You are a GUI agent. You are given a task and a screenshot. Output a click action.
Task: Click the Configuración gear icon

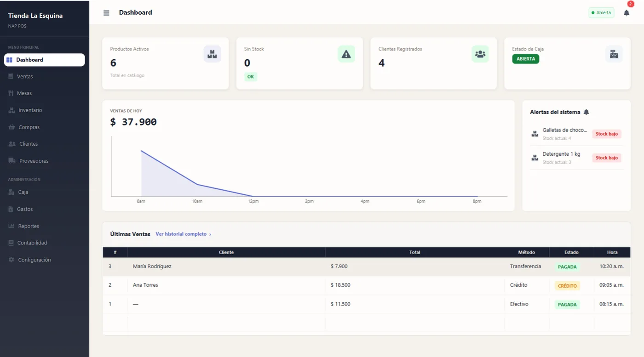(11, 260)
